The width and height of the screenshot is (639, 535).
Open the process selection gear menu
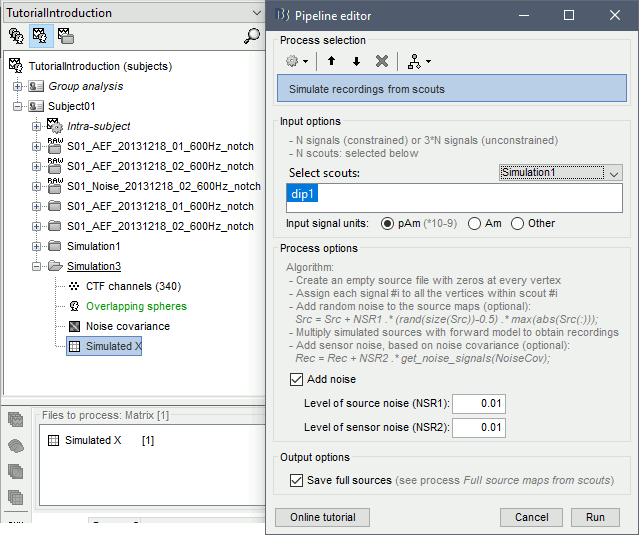tap(296, 61)
